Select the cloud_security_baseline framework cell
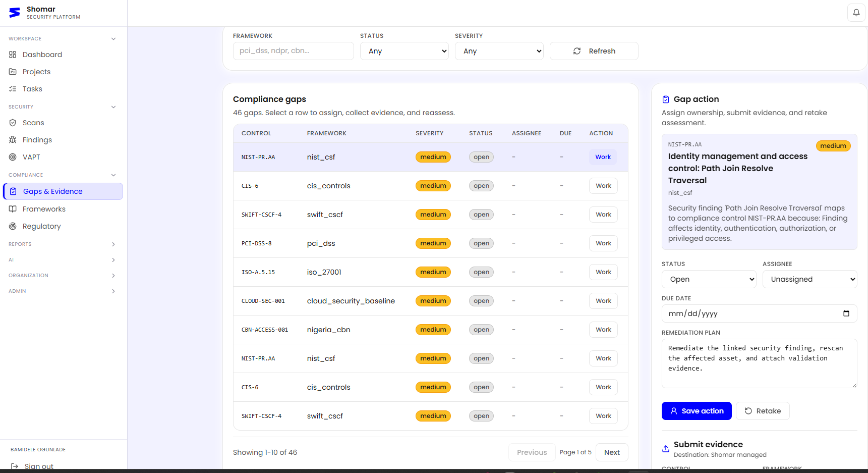The height and width of the screenshot is (473, 868). [351, 301]
